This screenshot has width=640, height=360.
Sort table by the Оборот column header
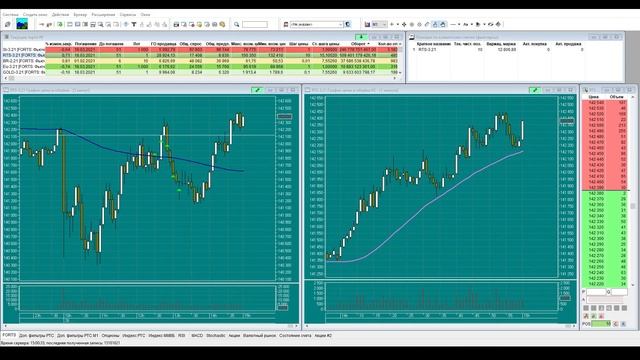[360, 44]
